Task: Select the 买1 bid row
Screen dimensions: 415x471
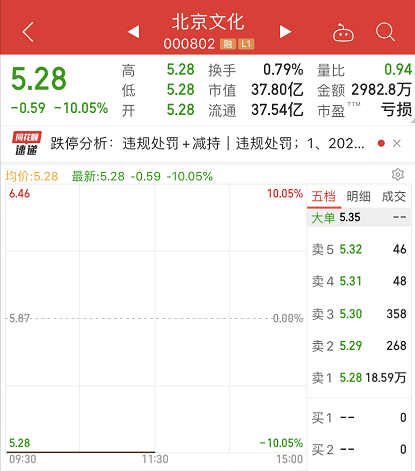Action: [359, 417]
